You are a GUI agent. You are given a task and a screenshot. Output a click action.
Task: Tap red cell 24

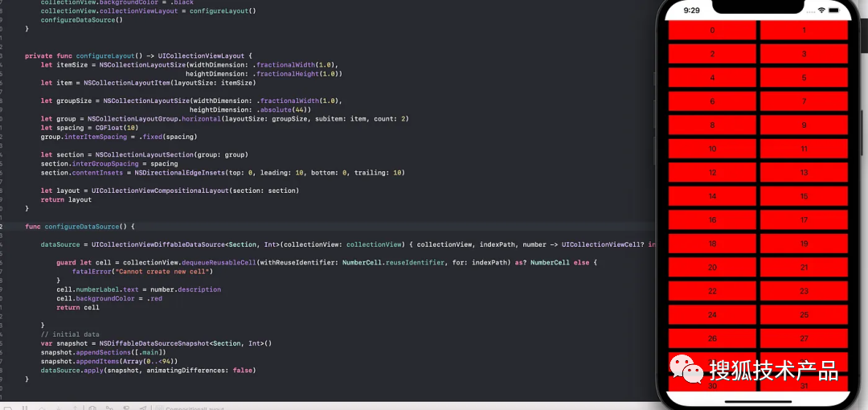712,314
